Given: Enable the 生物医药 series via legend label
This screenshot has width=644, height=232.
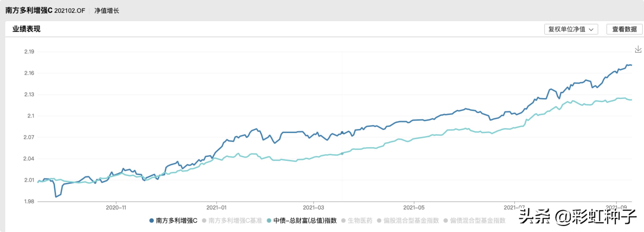Looking at the screenshot, I should [x=360, y=221].
